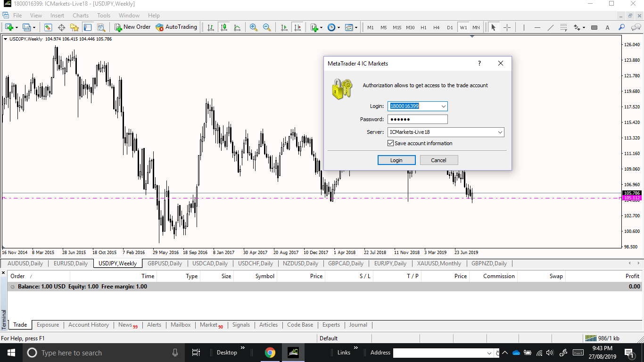The image size is (644, 362).
Task: Expand the Periods dropdown arrow
Action: point(339,27)
